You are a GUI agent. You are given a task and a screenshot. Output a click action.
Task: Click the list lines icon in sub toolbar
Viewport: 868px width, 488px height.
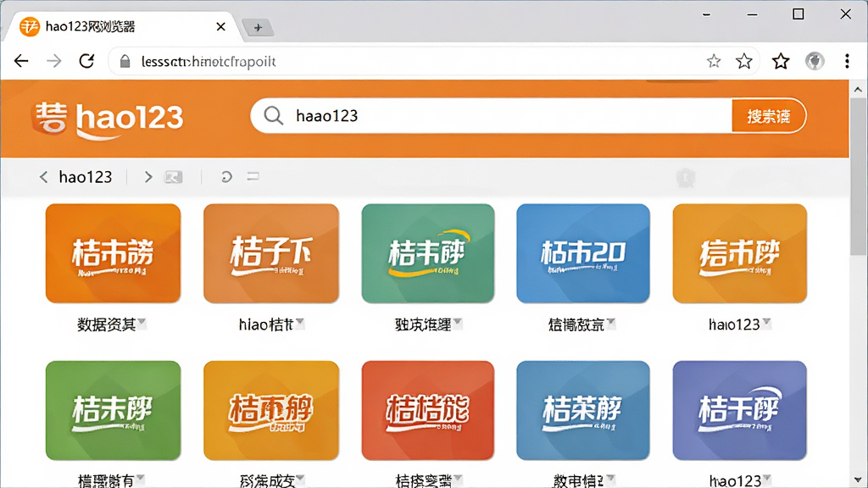[253, 176]
